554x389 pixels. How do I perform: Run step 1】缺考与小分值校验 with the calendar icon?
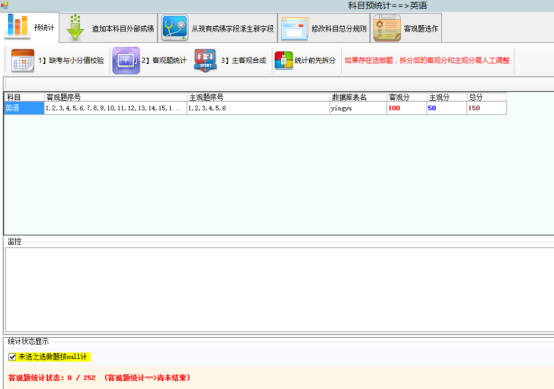tap(23, 60)
